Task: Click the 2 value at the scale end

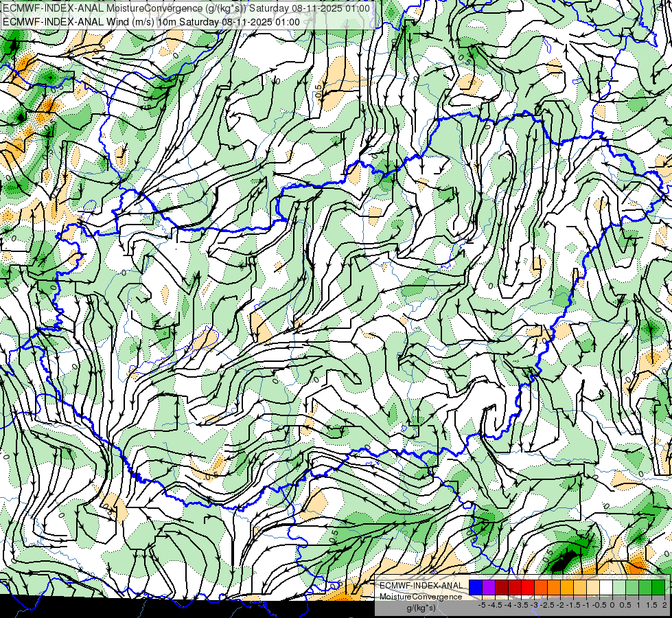Action: pyautogui.click(x=664, y=605)
